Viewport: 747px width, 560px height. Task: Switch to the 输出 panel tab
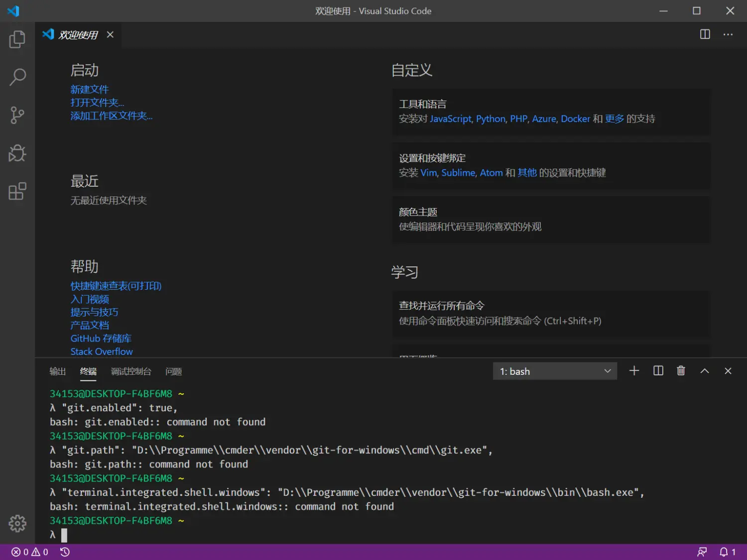58,371
